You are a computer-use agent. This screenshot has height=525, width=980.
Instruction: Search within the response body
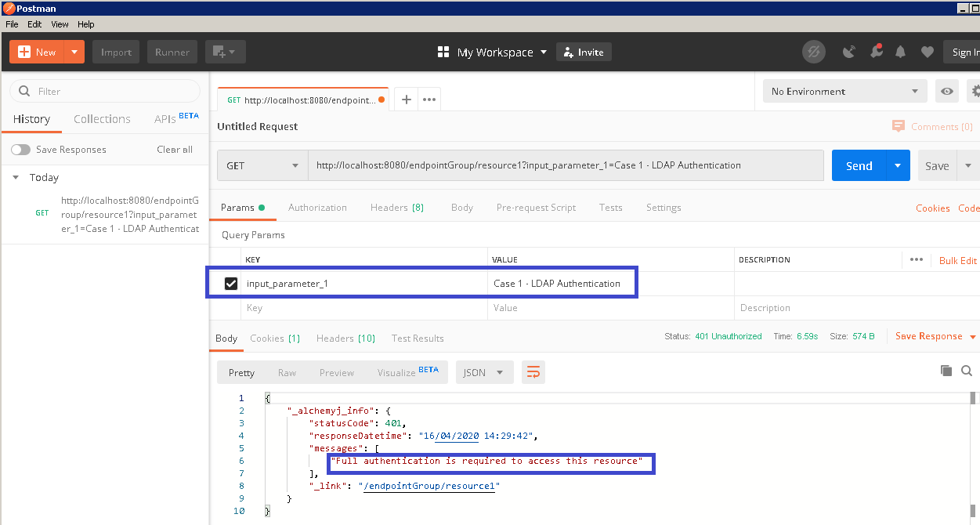point(967,371)
